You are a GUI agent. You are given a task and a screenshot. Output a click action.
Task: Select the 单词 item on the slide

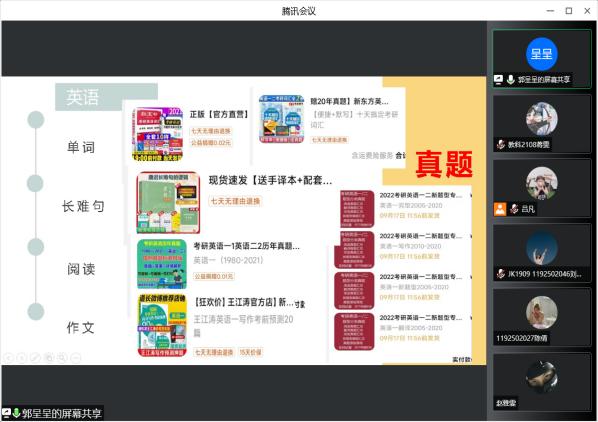pyautogui.click(x=81, y=147)
